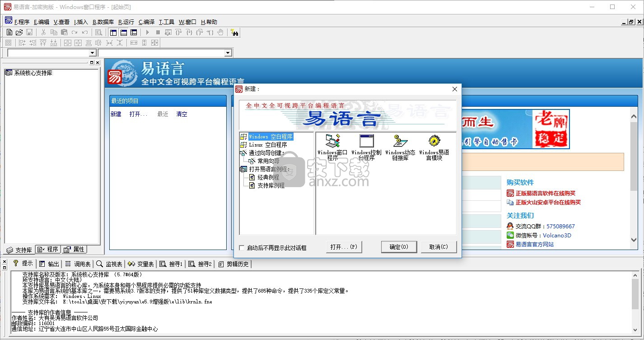This screenshot has width=644, height=340.
Task: Click the New file icon in toolbar
Action: tap(9, 32)
